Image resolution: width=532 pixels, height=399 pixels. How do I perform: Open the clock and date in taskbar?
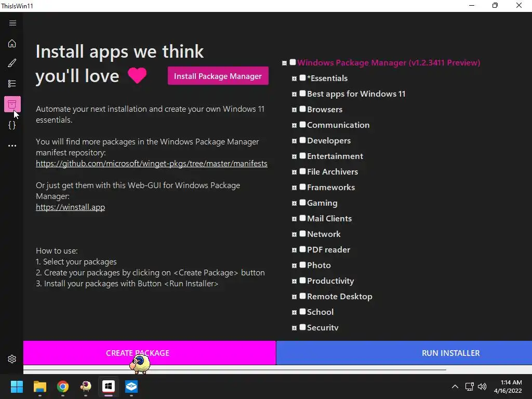[x=508, y=387]
